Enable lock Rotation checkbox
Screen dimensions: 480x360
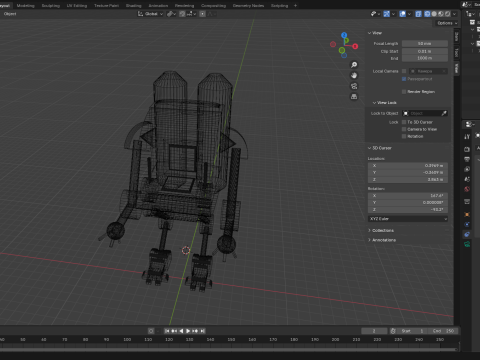404,136
